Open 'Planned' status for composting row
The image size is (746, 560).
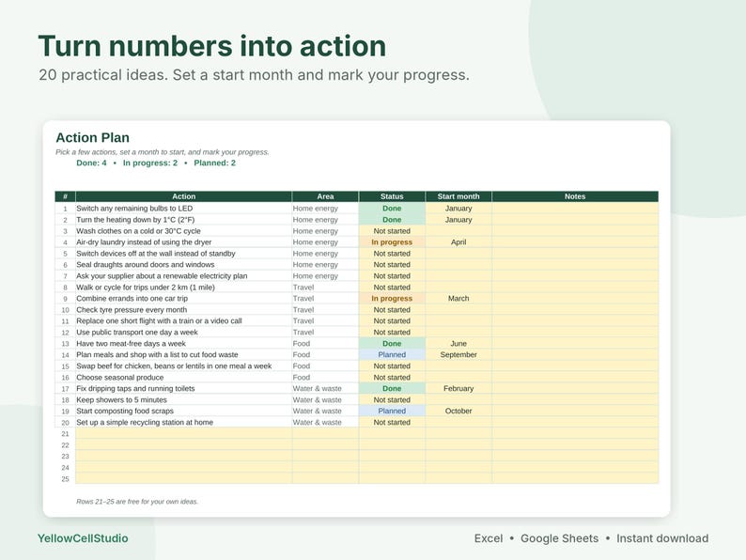click(392, 412)
